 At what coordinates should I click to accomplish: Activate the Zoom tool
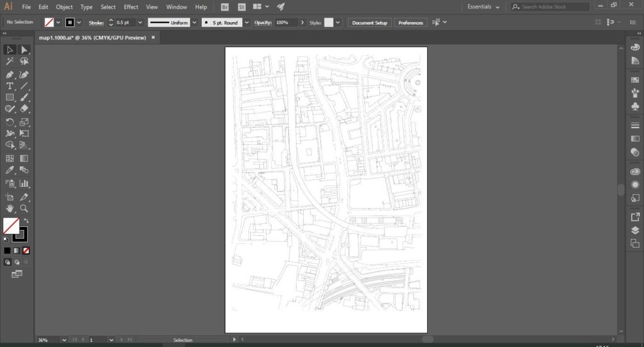[24, 209]
